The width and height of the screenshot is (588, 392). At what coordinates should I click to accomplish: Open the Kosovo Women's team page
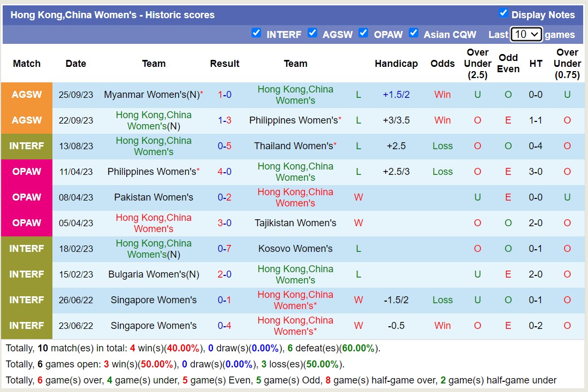pyautogui.click(x=295, y=249)
